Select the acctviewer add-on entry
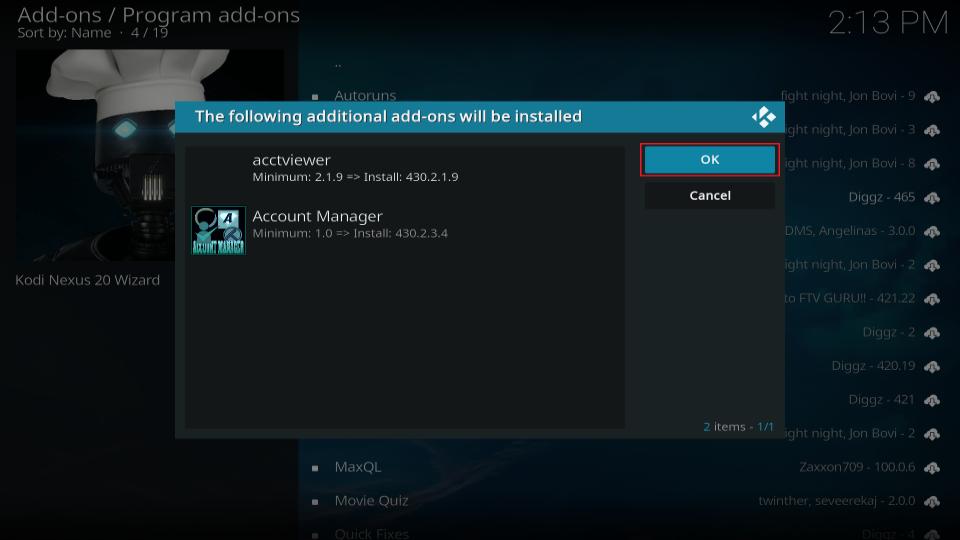Image resolution: width=960 pixels, height=540 pixels. [x=405, y=168]
